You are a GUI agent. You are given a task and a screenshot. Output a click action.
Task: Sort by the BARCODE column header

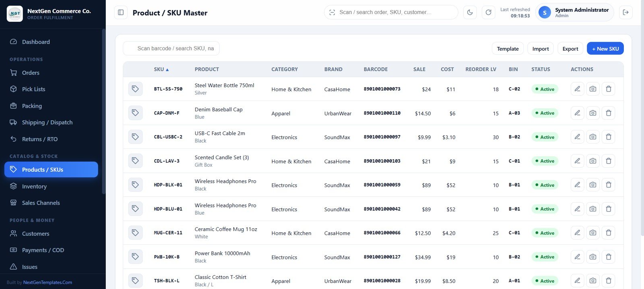376,69
